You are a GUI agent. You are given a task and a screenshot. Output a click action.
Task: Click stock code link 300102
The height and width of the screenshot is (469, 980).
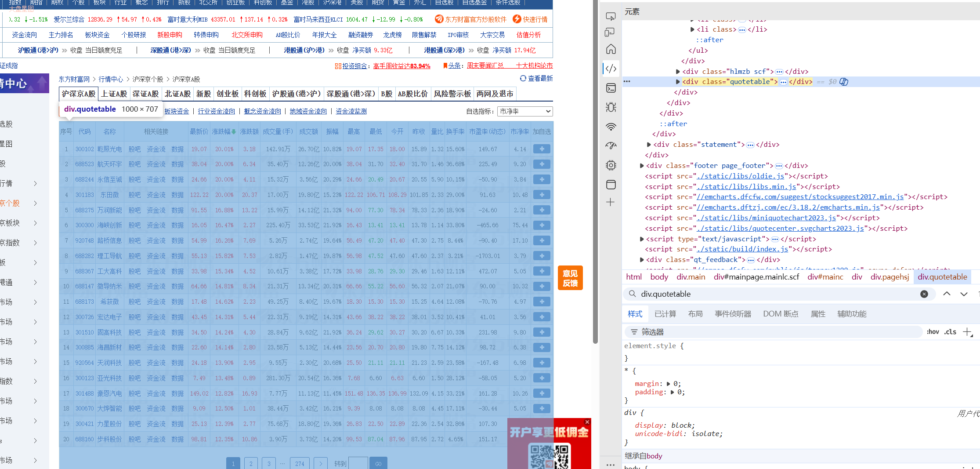pyautogui.click(x=84, y=149)
